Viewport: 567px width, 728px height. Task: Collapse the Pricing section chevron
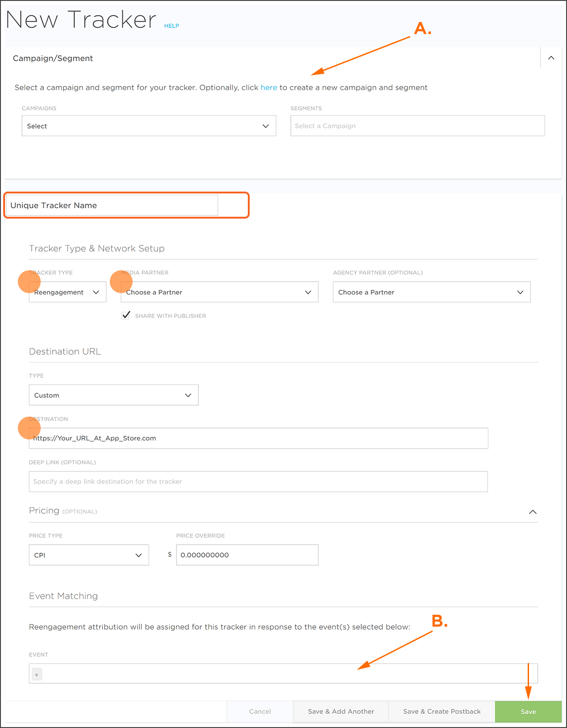click(x=532, y=512)
